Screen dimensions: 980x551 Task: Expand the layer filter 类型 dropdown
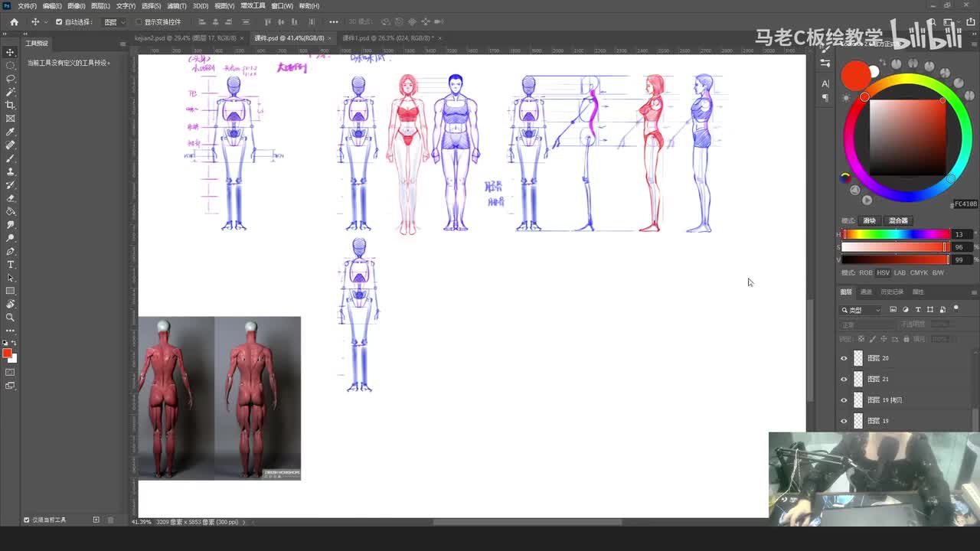coord(861,310)
